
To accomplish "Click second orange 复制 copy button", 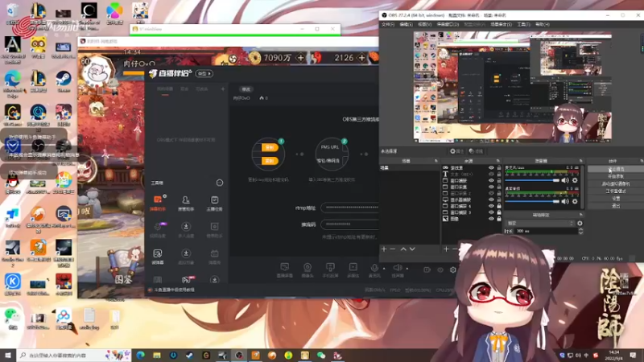I will (x=270, y=161).
